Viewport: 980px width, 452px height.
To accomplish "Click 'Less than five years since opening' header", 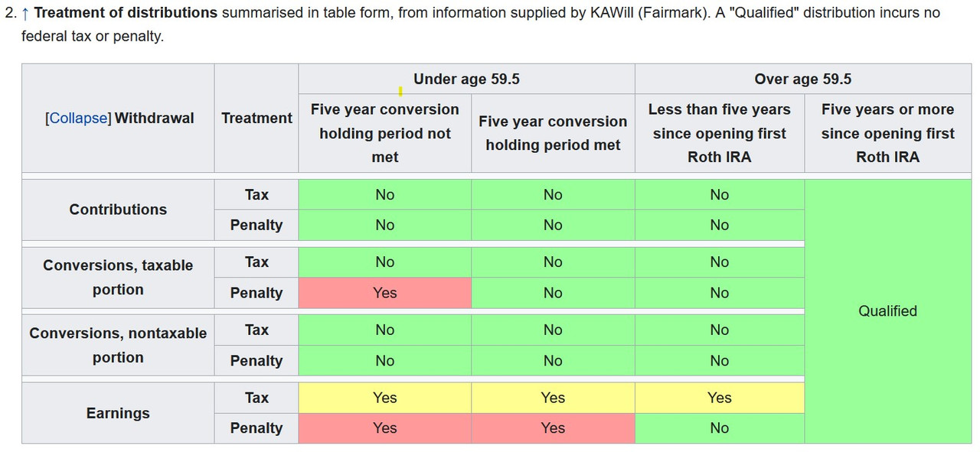I will tap(720, 133).
